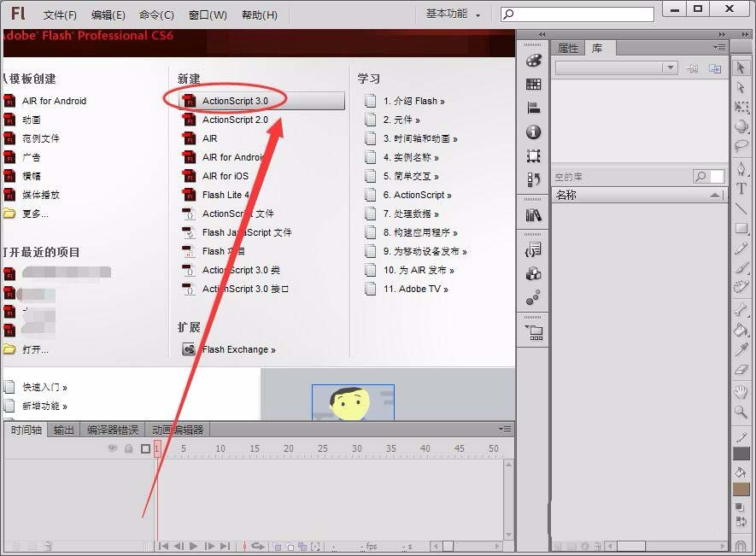Toggle layer visibility eye in timeline

113,448
